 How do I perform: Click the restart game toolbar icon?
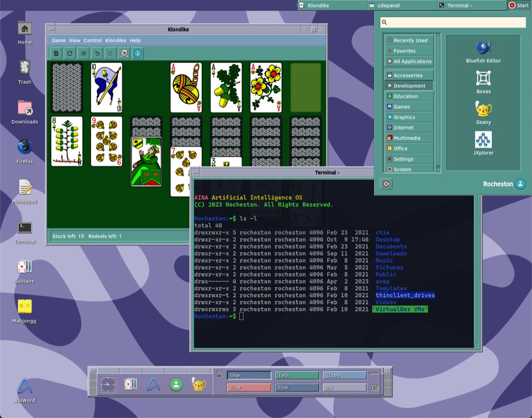(x=70, y=54)
